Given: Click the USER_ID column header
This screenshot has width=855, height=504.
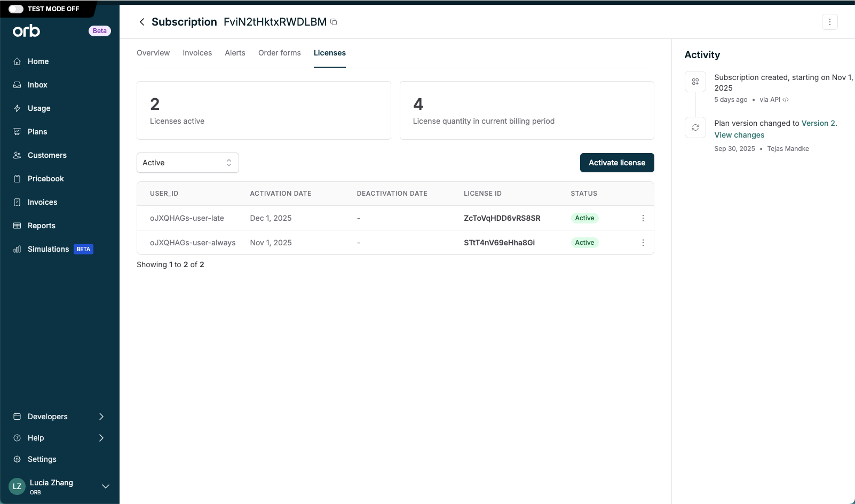Looking at the screenshot, I should tap(164, 194).
